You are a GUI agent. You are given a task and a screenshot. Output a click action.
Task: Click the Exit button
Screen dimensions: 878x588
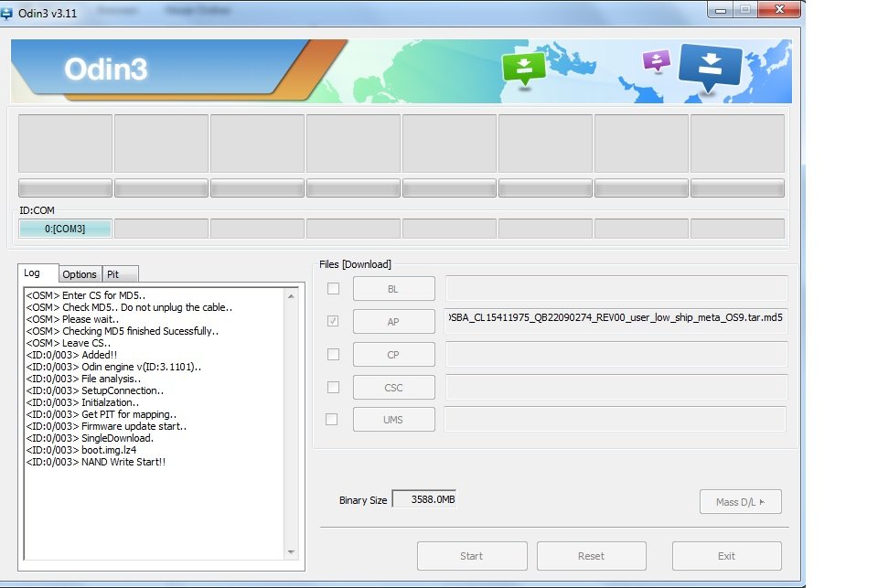(x=727, y=556)
